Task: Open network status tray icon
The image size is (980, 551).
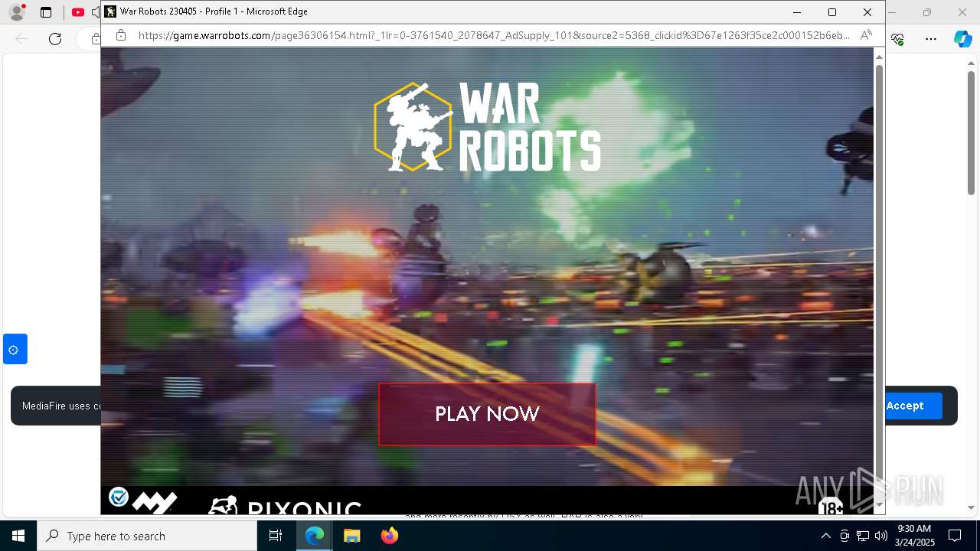Action: (x=863, y=536)
